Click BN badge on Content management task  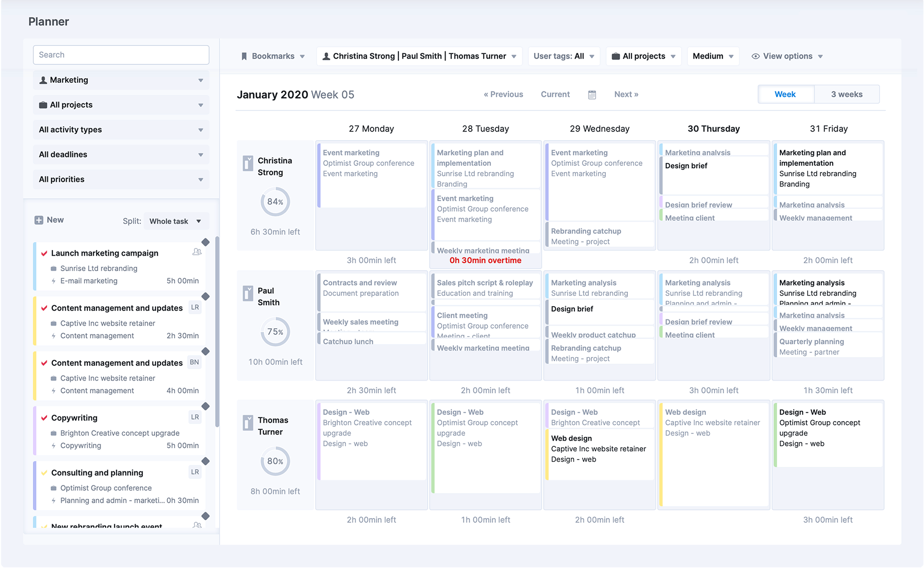195,362
